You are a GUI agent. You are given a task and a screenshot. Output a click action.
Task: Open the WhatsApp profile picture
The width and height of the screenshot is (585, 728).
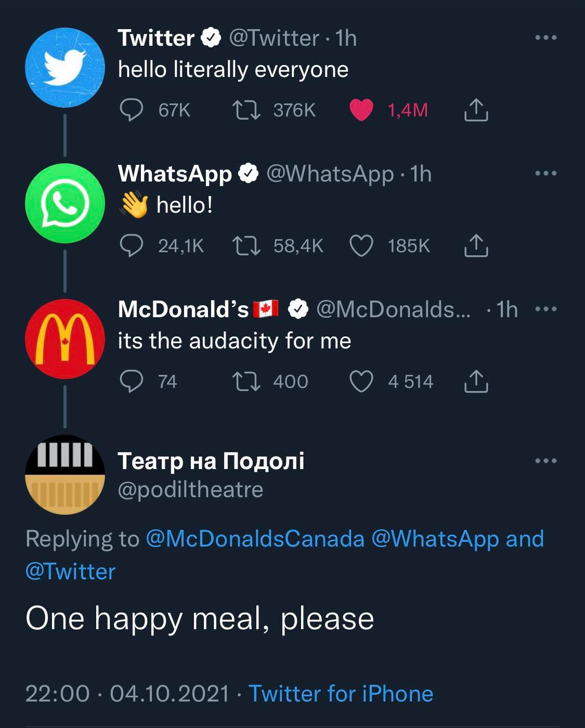65,203
